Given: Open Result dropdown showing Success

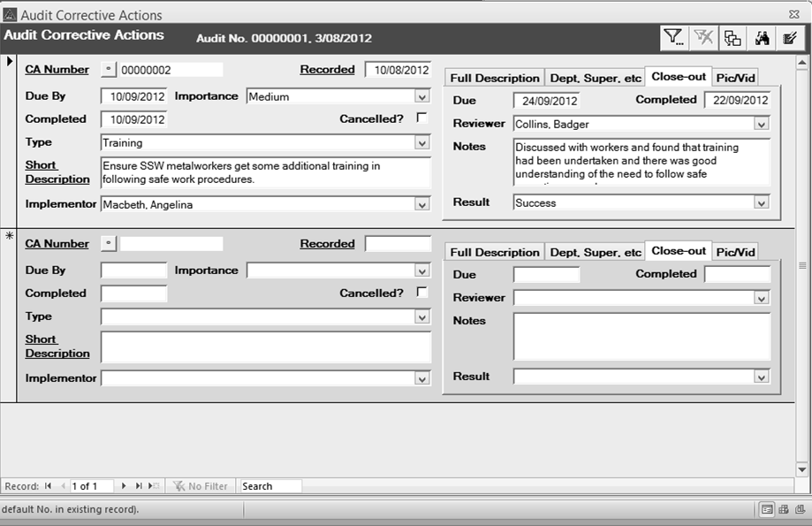Looking at the screenshot, I should click(x=762, y=202).
